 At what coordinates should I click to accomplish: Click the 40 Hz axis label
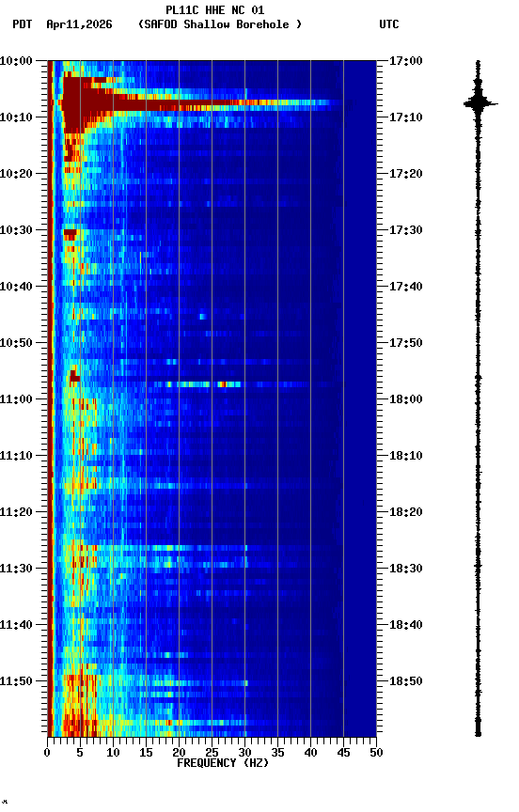pyautogui.click(x=310, y=753)
